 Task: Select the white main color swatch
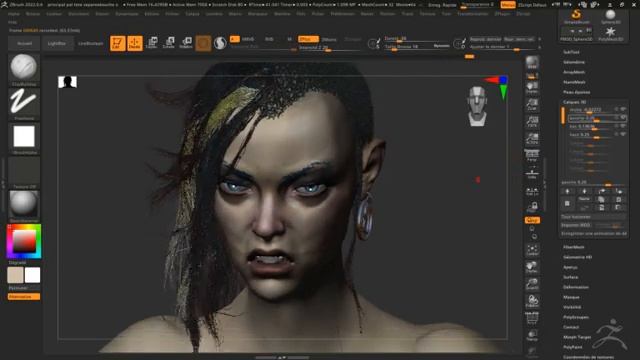pyautogui.click(x=32, y=275)
